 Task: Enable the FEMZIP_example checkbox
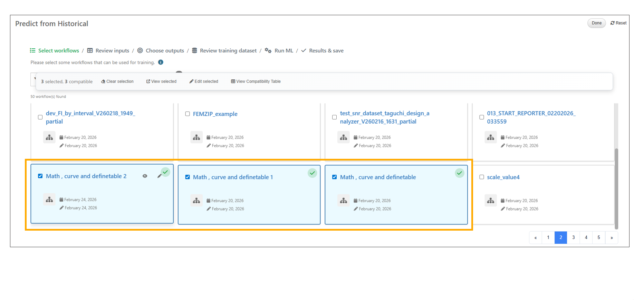tap(188, 114)
